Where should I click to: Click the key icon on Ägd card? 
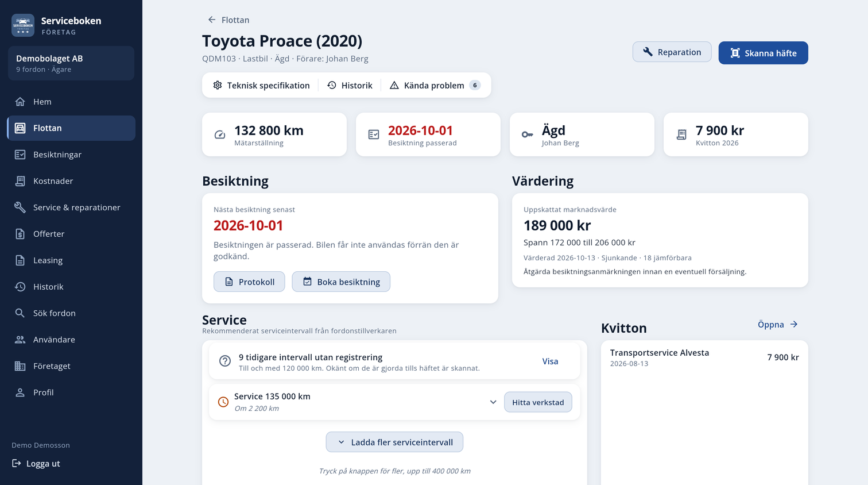[x=528, y=134]
